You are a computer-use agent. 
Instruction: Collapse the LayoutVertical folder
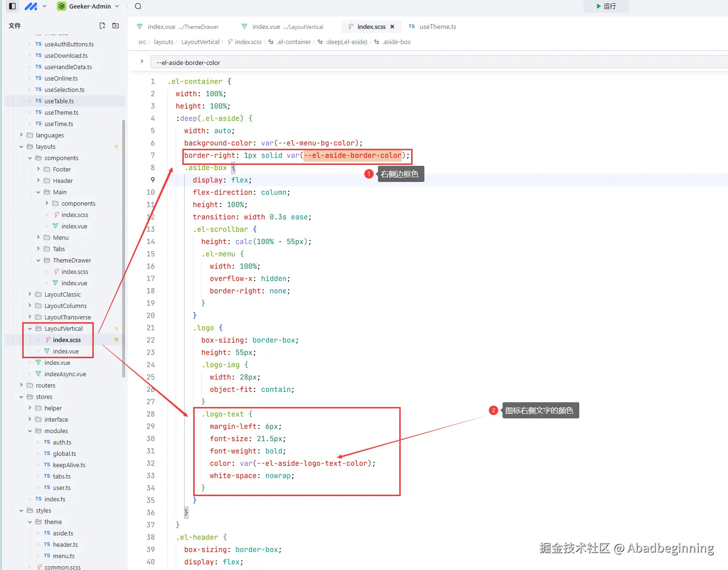click(63, 328)
